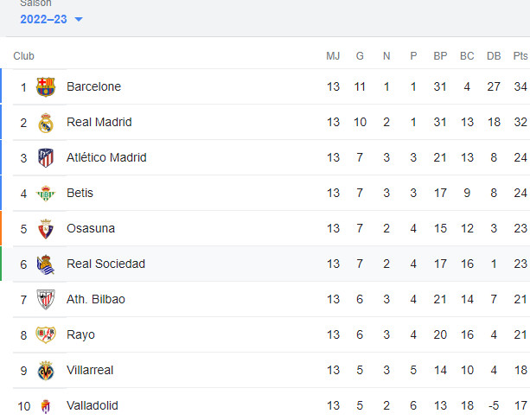Click the Club column header
The height and width of the screenshot is (420, 530).
coord(23,56)
